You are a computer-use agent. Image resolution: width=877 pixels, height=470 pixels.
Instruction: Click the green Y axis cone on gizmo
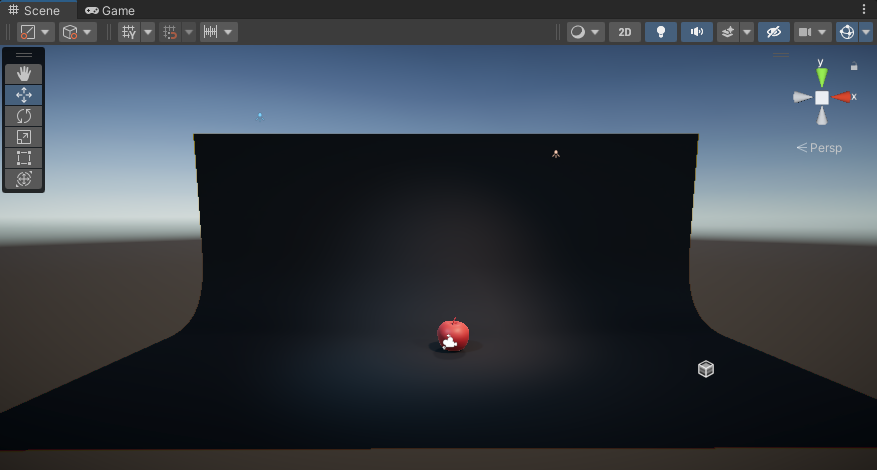point(822,76)
